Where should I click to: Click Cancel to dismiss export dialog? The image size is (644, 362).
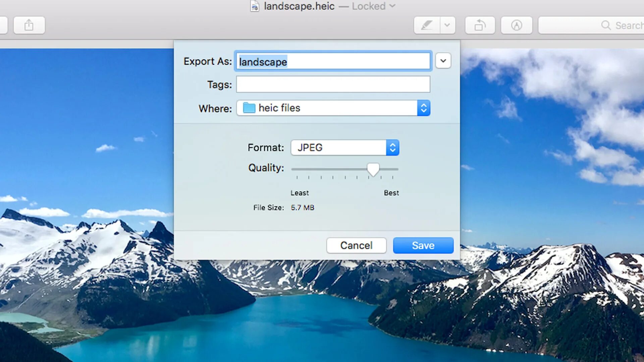pyautogui.click(x=357, y=245)
